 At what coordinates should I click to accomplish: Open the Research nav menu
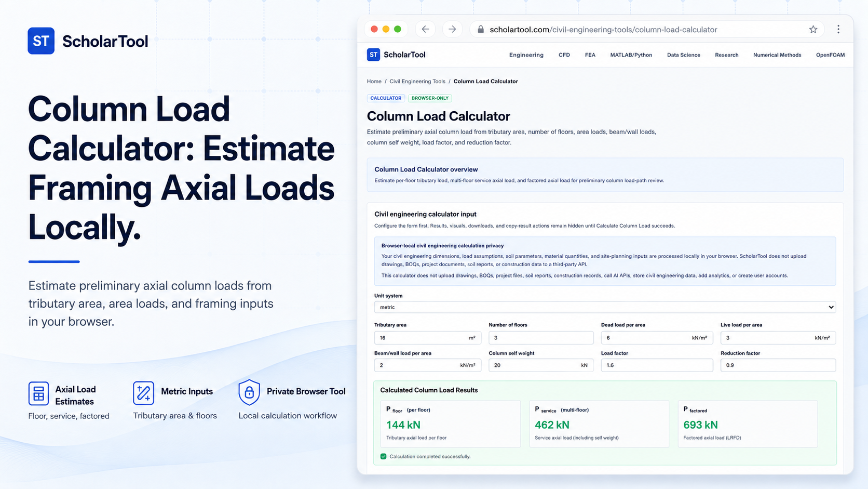(727, 55)
